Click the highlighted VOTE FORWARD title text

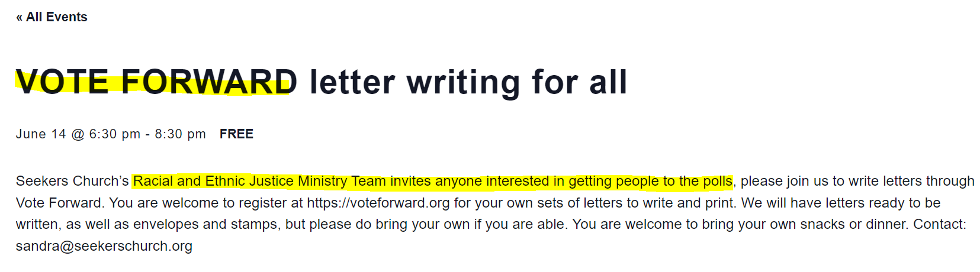tap(156, 82)
